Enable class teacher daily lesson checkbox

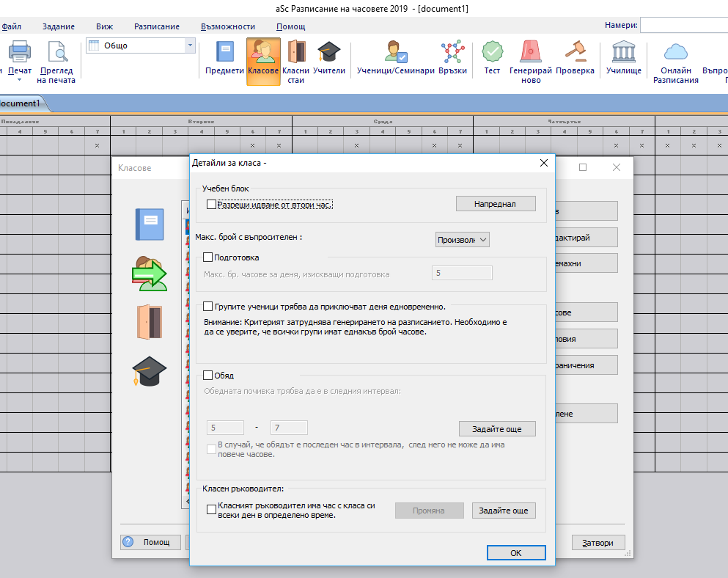pos(212,510)
